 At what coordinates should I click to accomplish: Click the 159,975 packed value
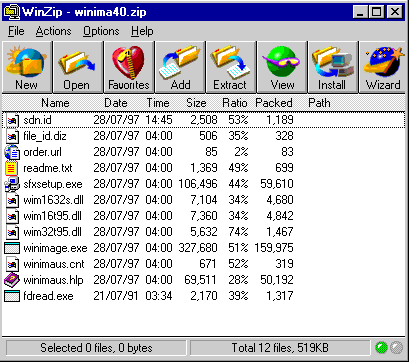coord(274,248)
